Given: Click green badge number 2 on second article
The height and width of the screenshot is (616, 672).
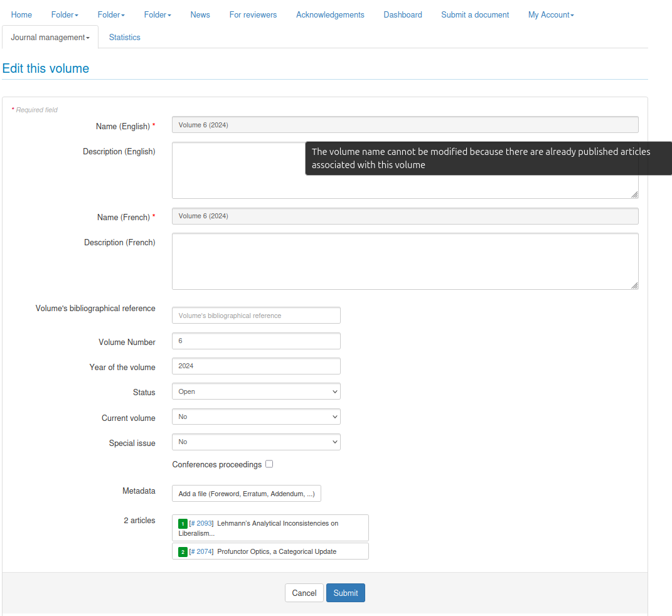Looking at the screenshot, I should pyautogui.click(x=183, y=552).
